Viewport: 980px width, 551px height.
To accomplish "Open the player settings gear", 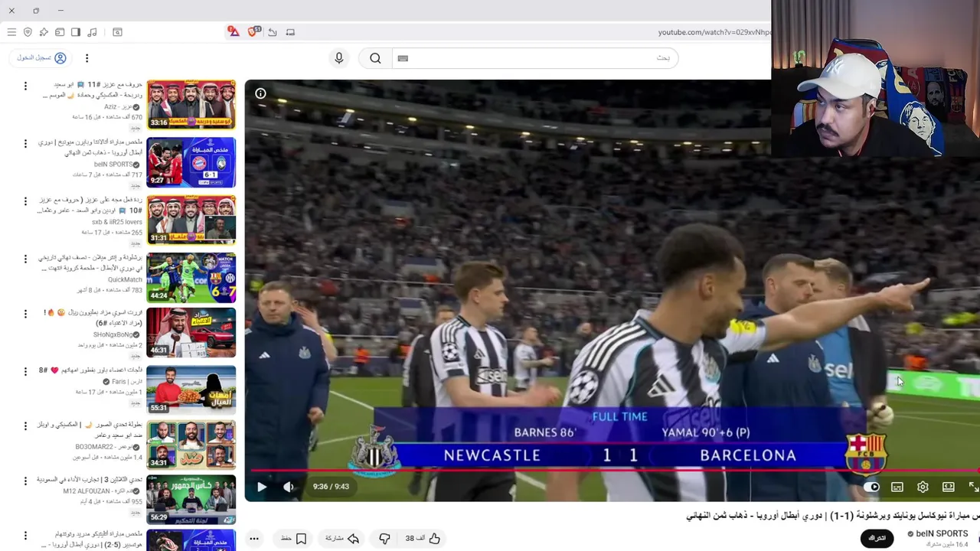I will (923, 487).
